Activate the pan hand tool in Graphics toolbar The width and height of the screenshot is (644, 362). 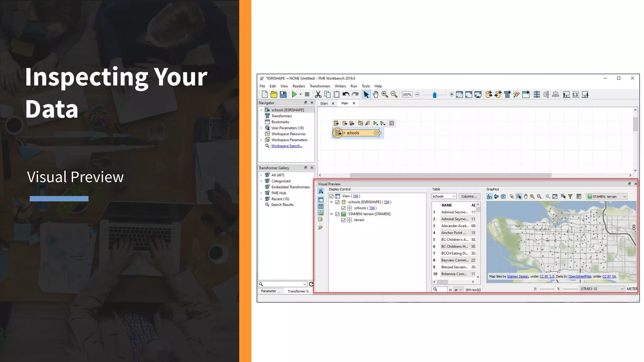click(525, 197)
